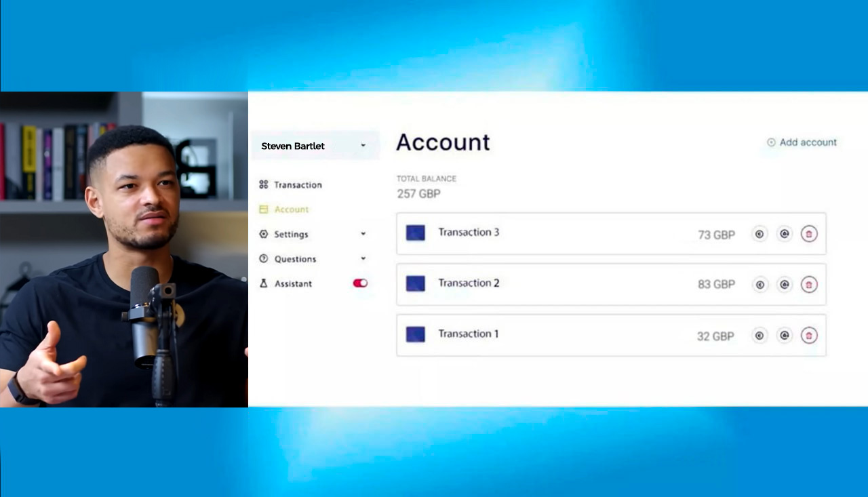868x497 pixels.
Task: Select the 'Transaction 2' row title
Action: [469, 283]
